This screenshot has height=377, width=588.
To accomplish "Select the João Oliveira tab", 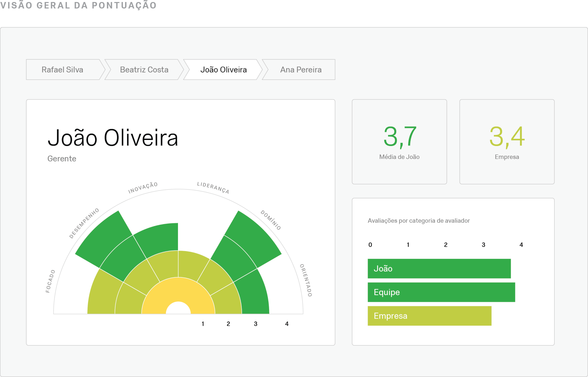I will pyautogui.click(x=223, y=70).
